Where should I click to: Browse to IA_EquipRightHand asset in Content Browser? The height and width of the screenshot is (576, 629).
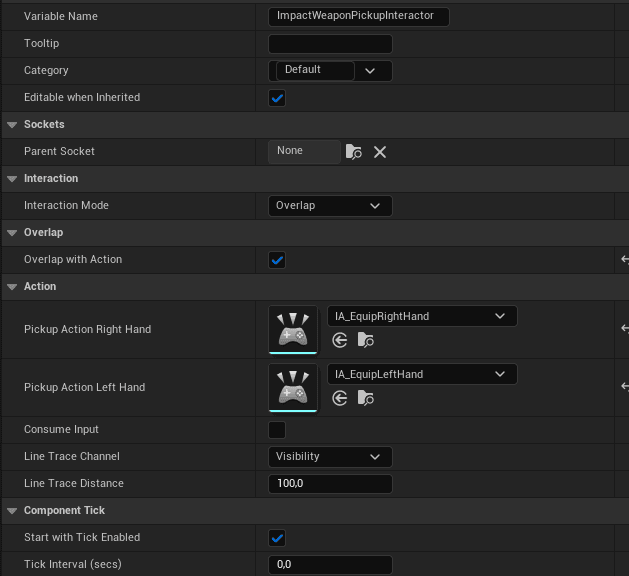pos(365,340)
